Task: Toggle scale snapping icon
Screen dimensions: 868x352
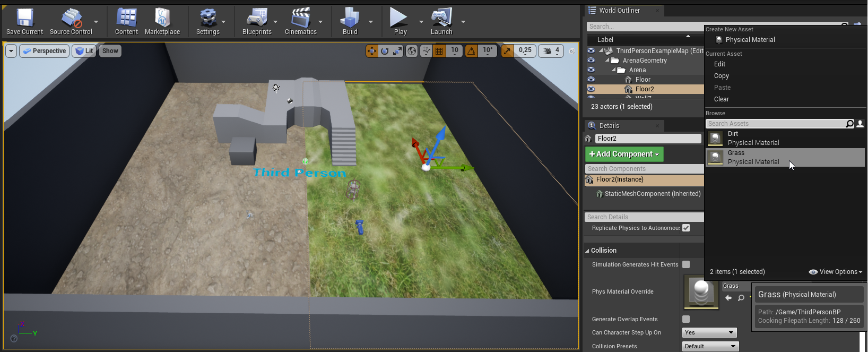Action: (x=507, y=51)
